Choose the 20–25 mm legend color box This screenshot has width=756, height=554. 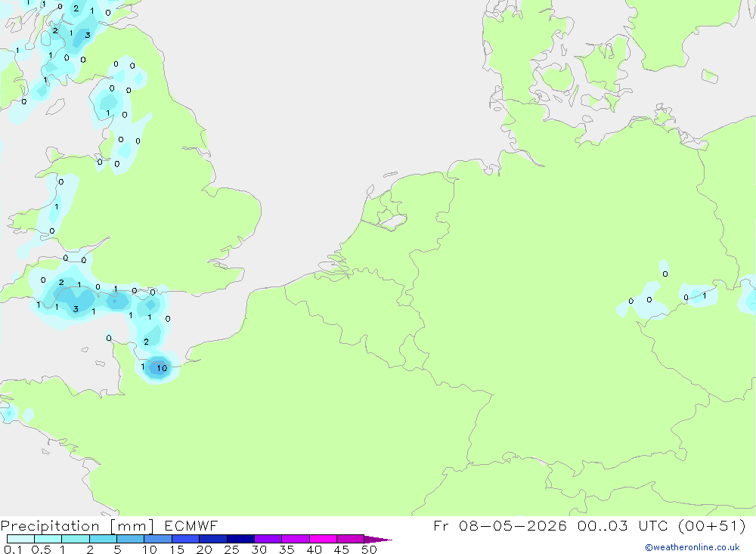click(x=213, y=539)
